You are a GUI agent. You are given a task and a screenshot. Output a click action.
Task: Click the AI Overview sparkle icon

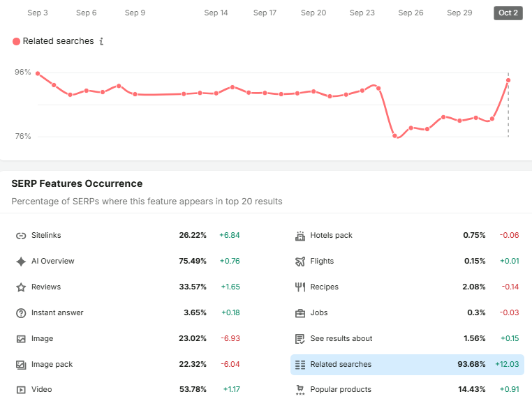pos(21,262)
